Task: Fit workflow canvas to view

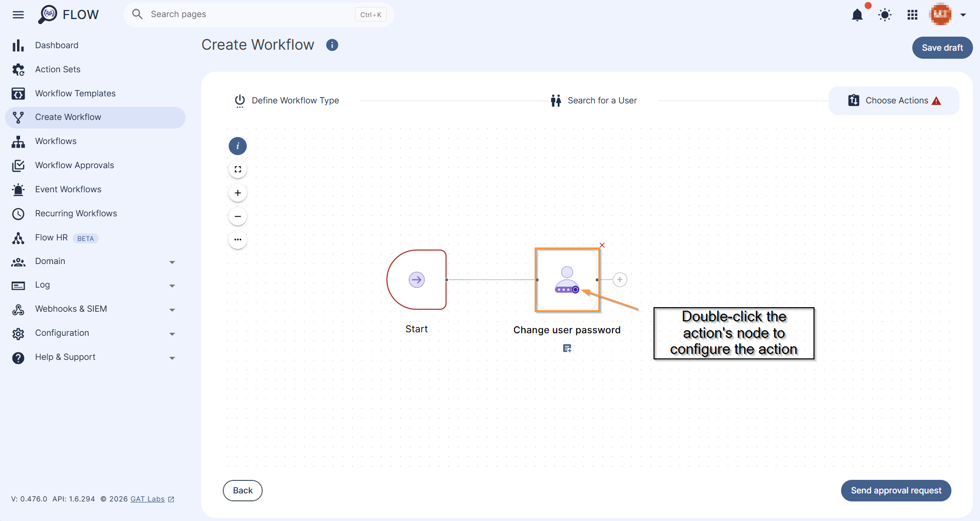Action: [x=238, y=170]
